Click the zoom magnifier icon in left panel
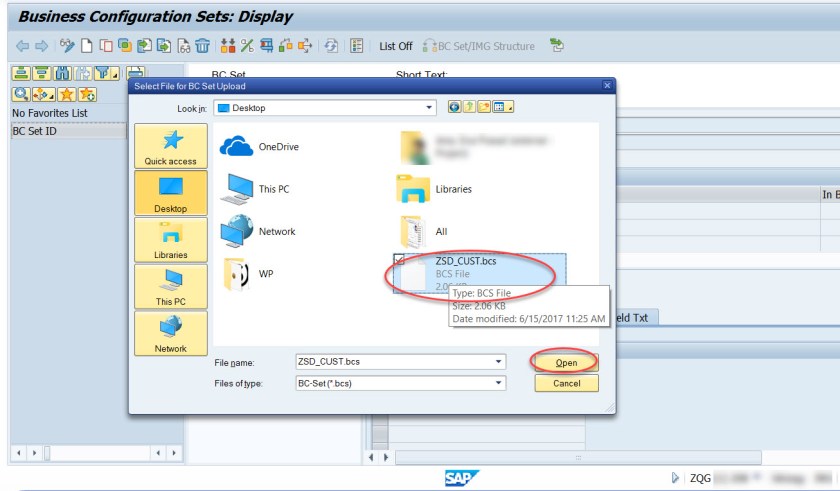 click(20, 94)
